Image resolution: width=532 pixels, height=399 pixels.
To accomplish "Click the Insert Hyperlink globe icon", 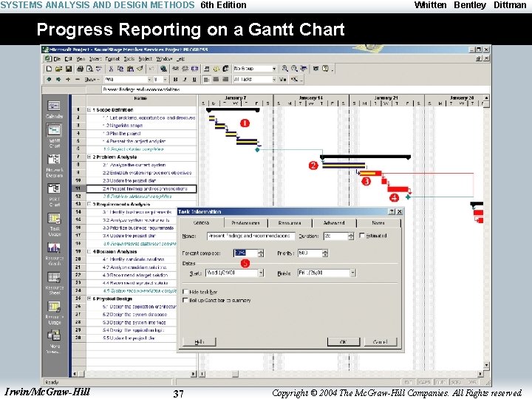I will coord(163,69).
